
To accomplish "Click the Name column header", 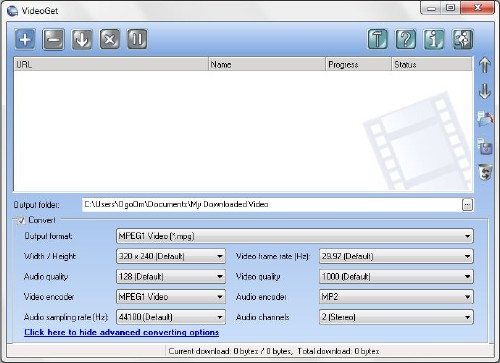I will click(267, 64).
